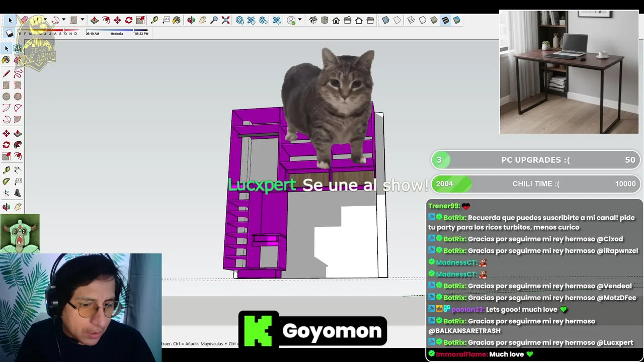This screenshot has width=644, height=362.
Task: Toggle X-ray face style
Action: point(385,20)
